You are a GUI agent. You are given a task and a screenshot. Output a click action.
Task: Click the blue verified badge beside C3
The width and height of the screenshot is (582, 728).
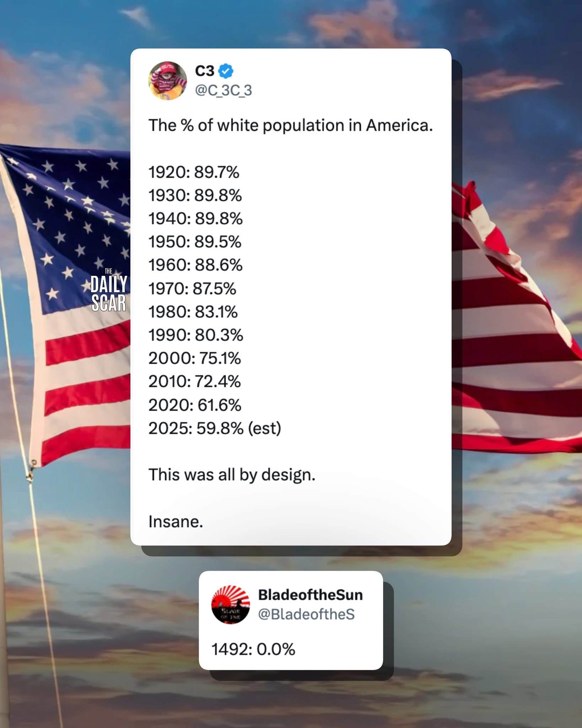(x=226, y=71)
